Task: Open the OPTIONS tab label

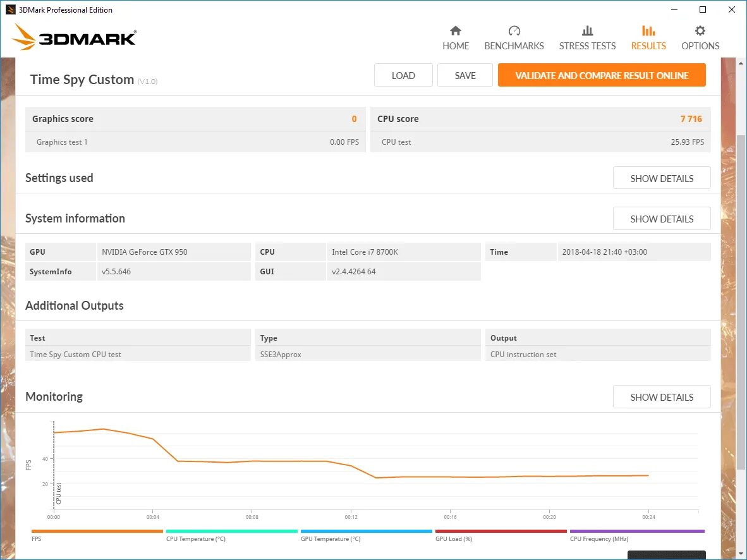Action: (700, 46)
